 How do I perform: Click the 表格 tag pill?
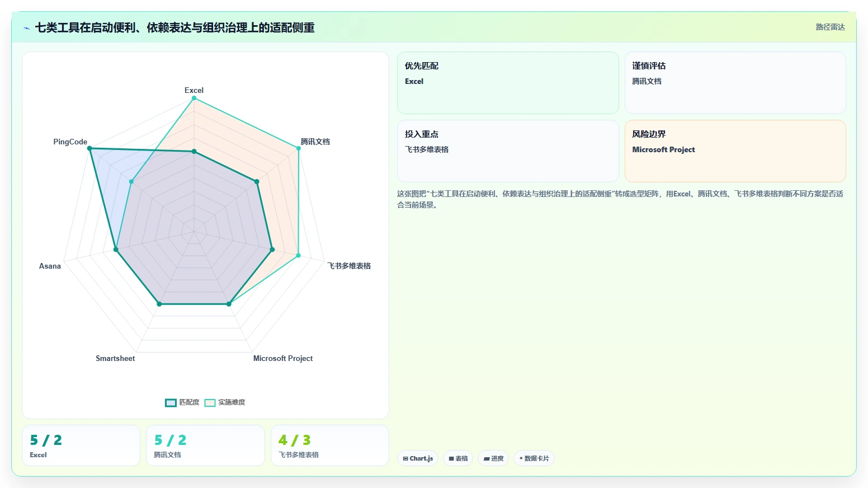pyautogui.click(x=458, y=458)
